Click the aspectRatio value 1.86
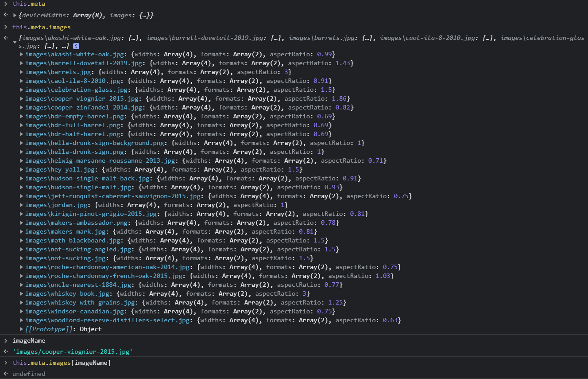 (x=339, y=98)
